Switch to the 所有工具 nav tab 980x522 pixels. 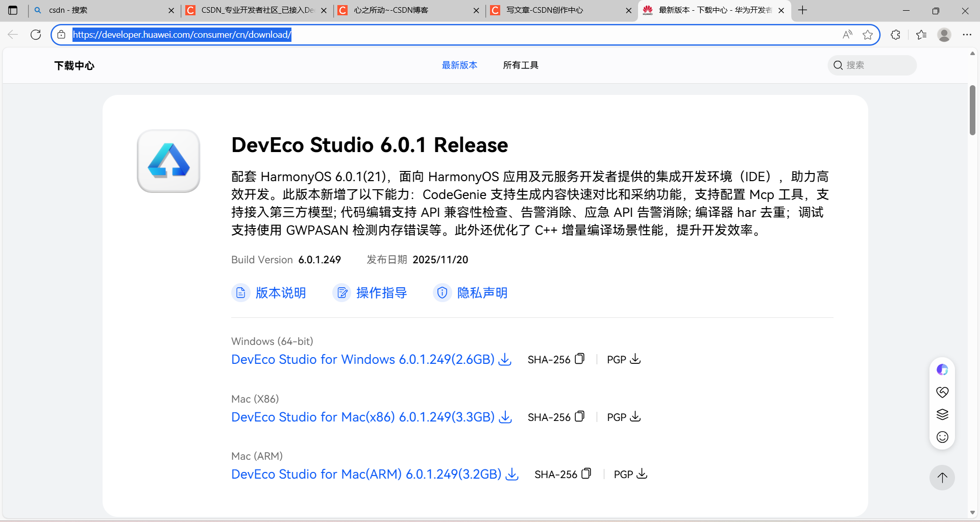point(521,65)
